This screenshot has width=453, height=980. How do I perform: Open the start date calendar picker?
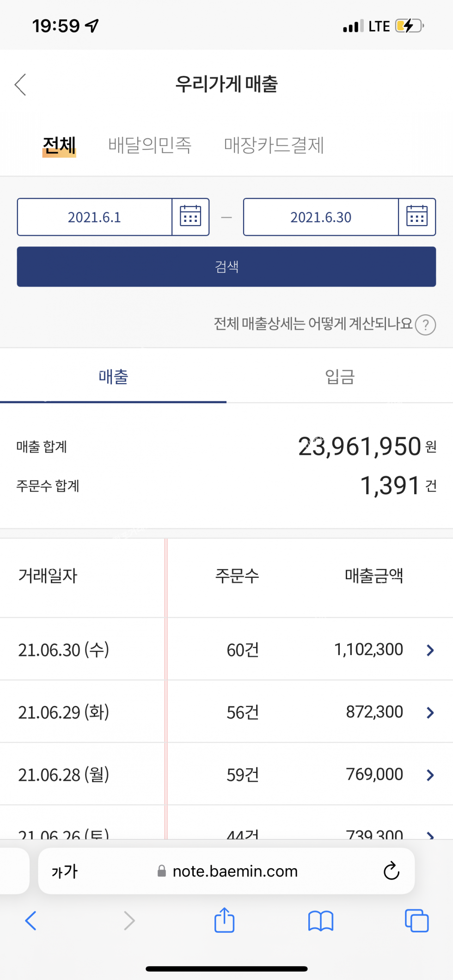point(190,217)
